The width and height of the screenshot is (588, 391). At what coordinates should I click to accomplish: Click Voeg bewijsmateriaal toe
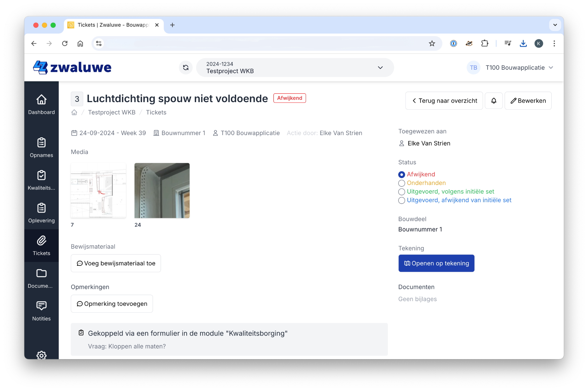point(116,263)
